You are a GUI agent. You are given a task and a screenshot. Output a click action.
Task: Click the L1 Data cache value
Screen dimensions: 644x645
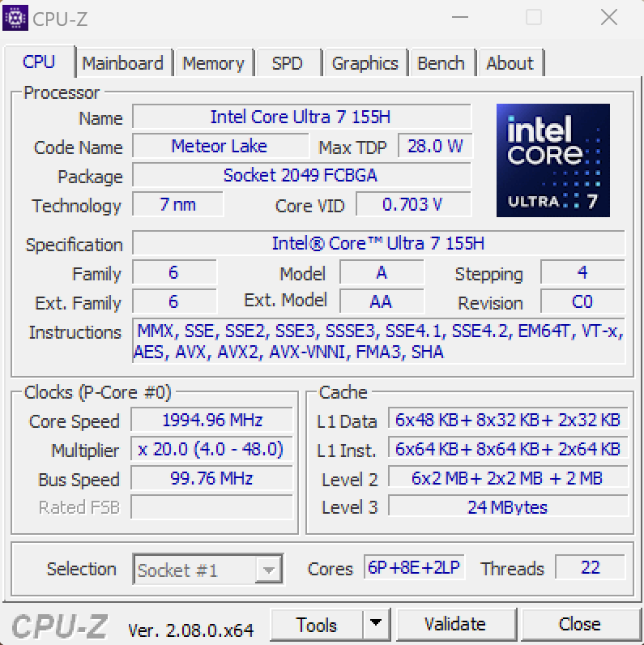508,421
